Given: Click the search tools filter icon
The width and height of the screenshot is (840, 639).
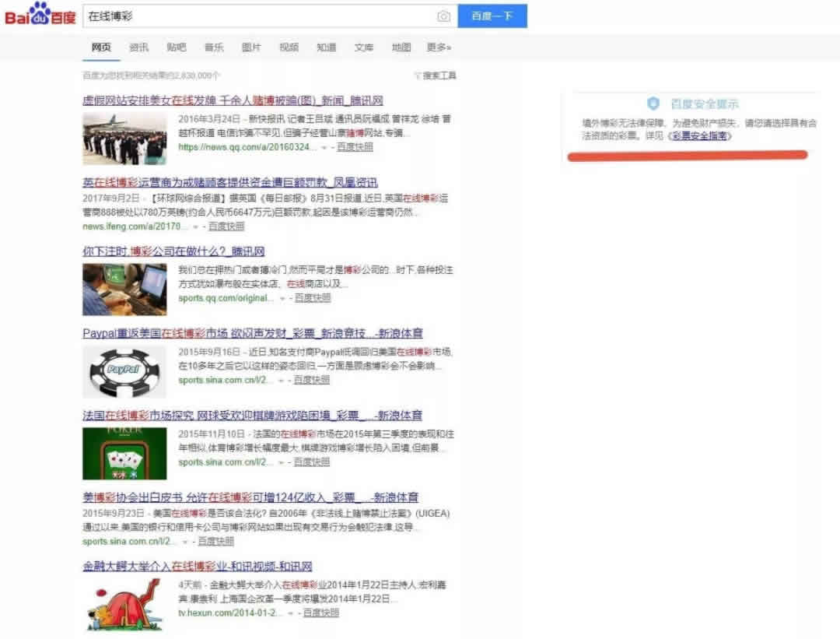Looking at the screenshot, I should point(418,75).
